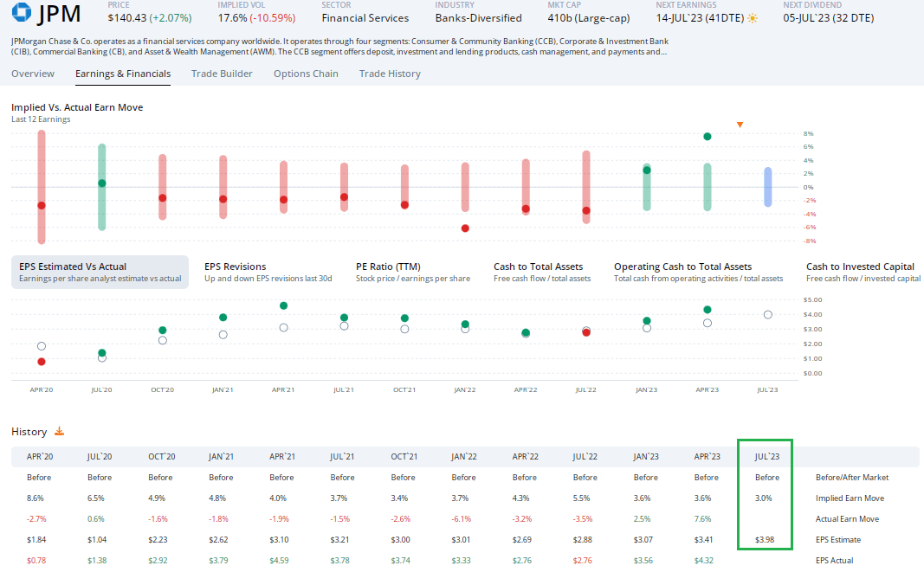Click the orange triangle marker above the chart
Screen dimensions: 924x572
[740, 125]
